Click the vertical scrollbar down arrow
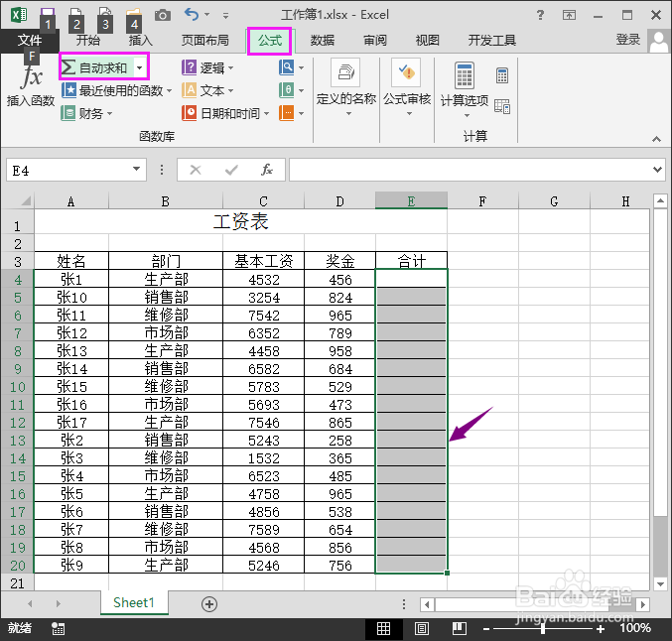 [660, 583]
